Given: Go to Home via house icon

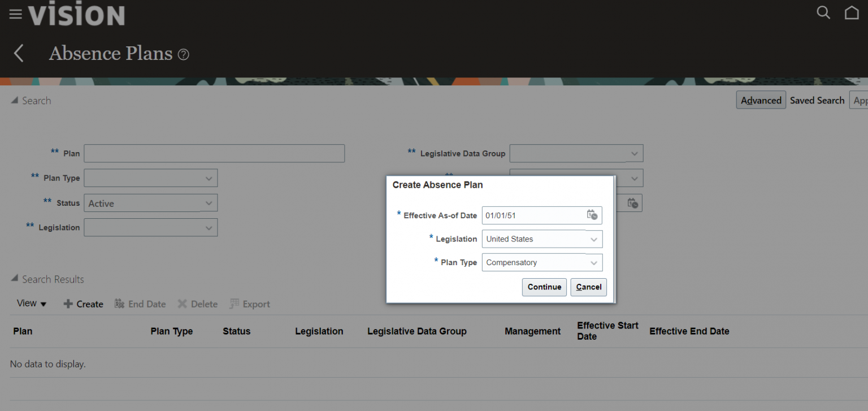Looking at the screenshot, I should 852,12.
